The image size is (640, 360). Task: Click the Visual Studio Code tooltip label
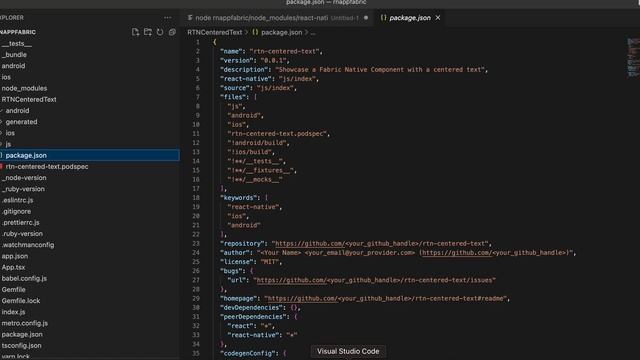click(x=348, y=351)
